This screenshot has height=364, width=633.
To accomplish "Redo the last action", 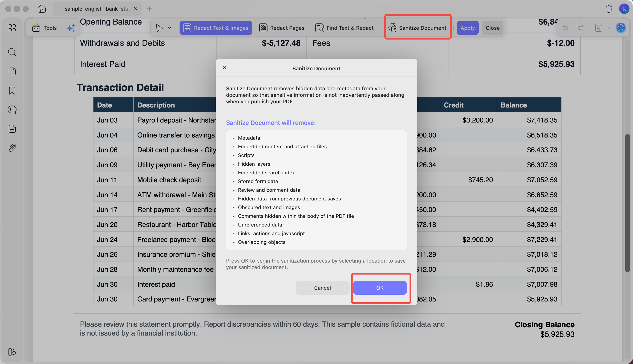I will [581, 28].
